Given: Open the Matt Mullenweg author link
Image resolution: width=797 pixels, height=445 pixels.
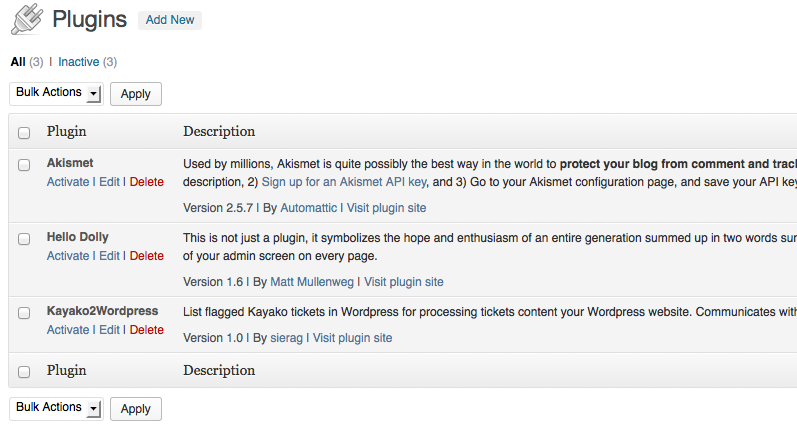Looking at the screenshot, I should (312, 282).
